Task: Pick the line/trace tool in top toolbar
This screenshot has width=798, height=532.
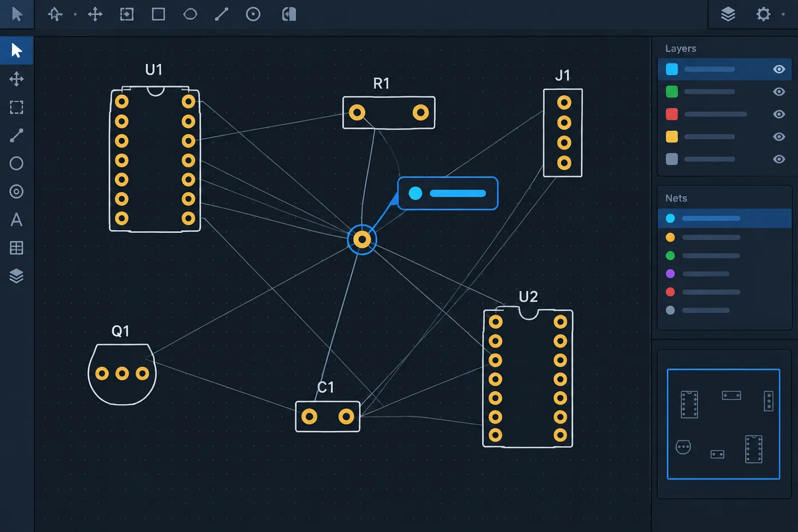Action: coord(221,14)
